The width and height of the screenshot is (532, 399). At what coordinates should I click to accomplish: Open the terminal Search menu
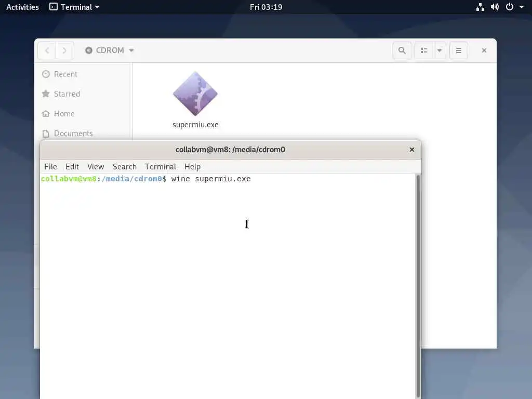(125, 167)
